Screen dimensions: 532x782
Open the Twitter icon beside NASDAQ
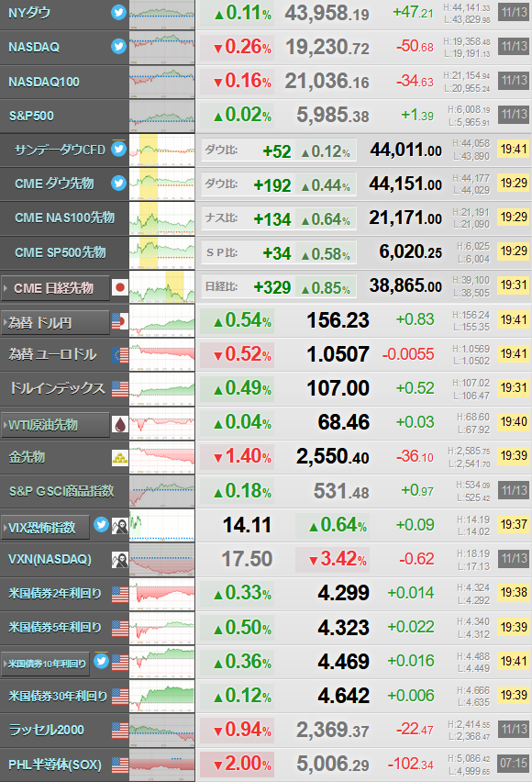(x=118, y=47)
